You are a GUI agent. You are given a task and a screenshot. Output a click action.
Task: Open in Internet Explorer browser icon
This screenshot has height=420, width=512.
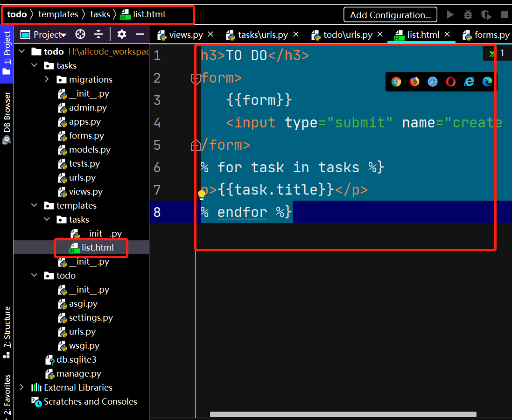469,82
